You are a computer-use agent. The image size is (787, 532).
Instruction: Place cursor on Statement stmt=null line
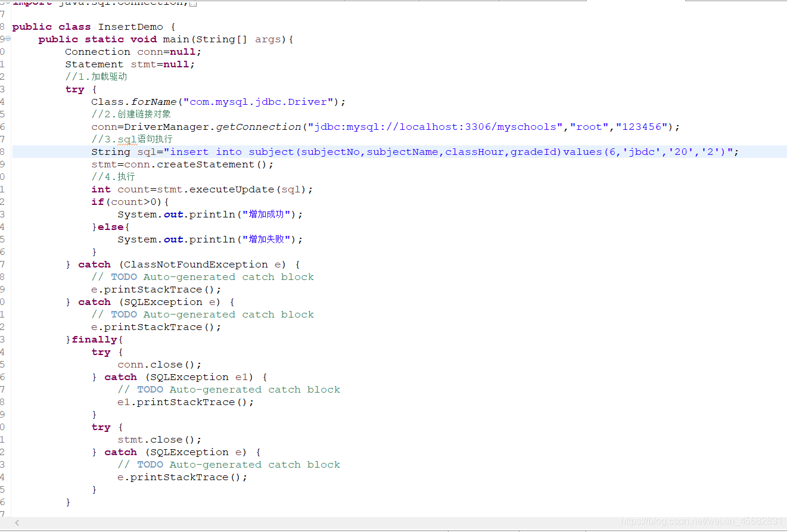[x=130, y=64]
